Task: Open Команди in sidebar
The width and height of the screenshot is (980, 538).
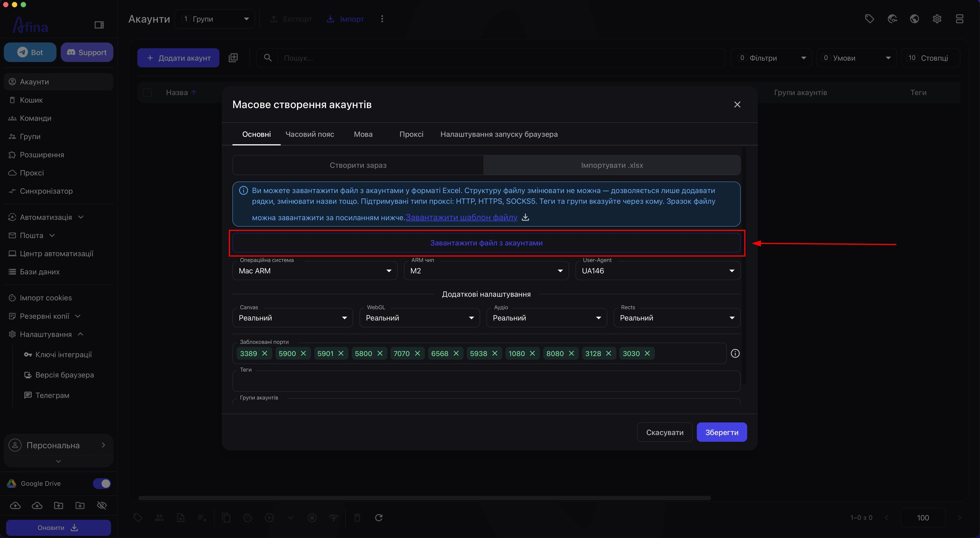Action: click(59, 118)
